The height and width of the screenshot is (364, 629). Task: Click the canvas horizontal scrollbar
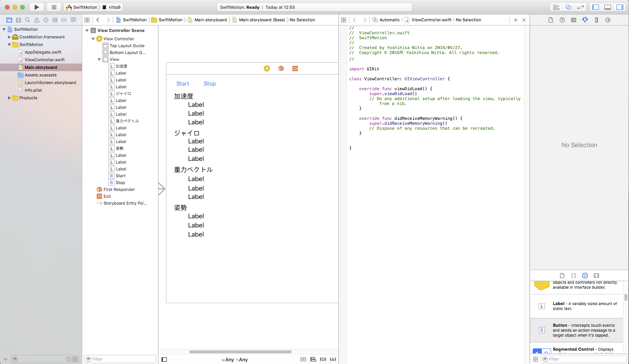click(240, 352)
